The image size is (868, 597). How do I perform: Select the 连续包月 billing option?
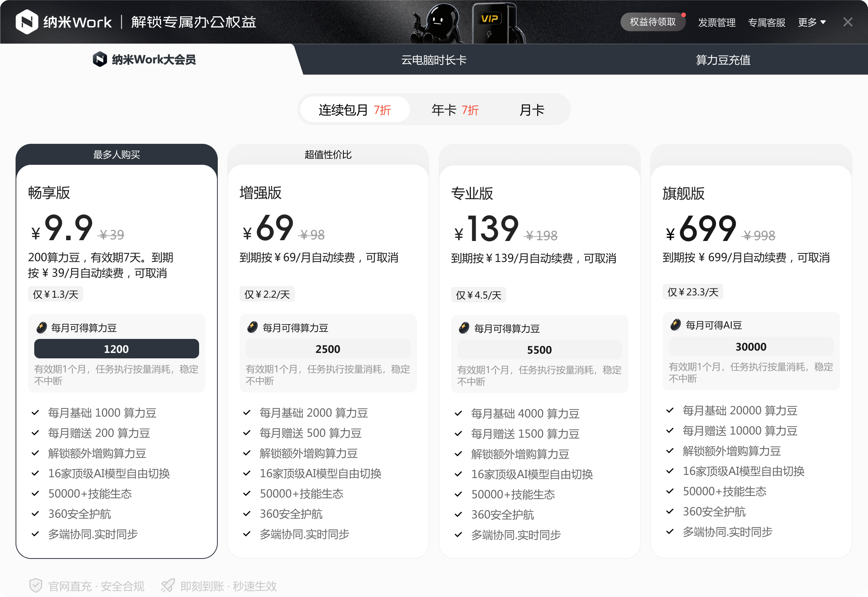click(x=355, y=110)
